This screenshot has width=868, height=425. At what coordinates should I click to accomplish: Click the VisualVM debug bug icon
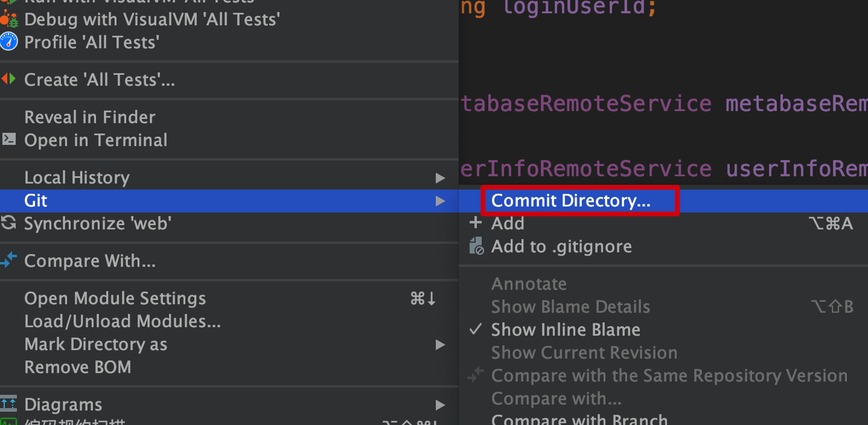point(9,19)
